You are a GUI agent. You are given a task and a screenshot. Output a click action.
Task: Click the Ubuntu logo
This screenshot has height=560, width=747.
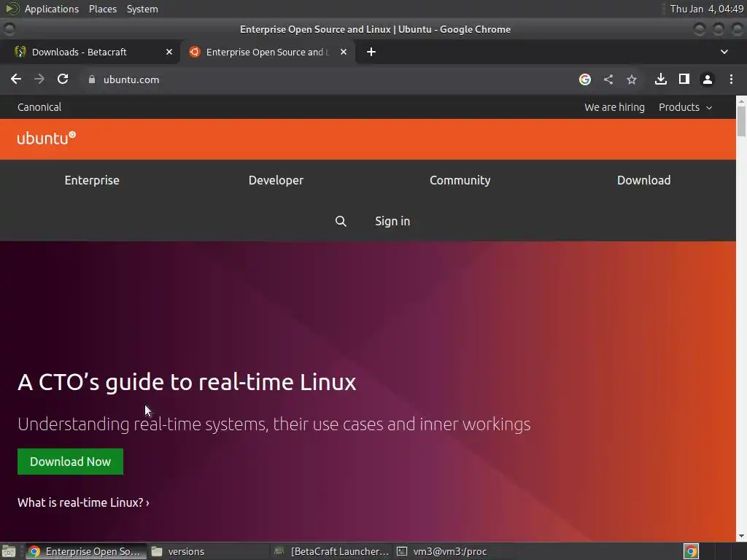(46, 138)
